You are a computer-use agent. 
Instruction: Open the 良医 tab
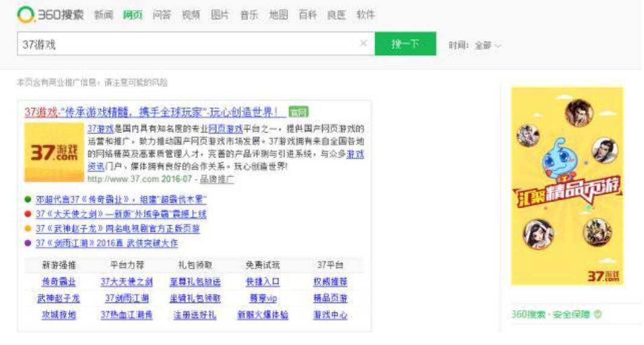click(x=337, y=15)
